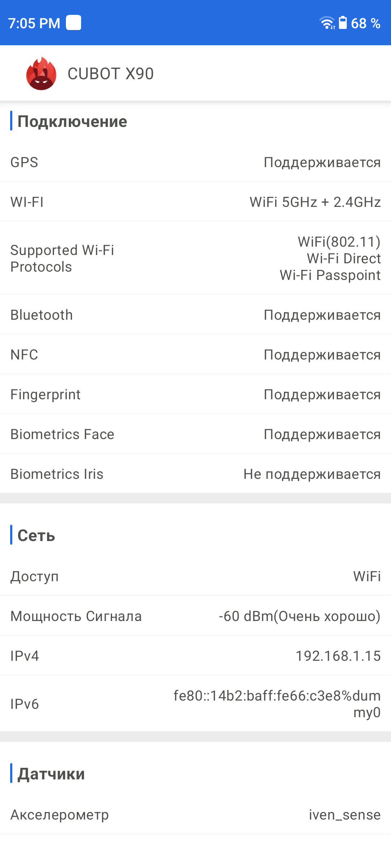391x868 pixels.
Task: Select the Fingerprint row
Action: pos(195,395)
